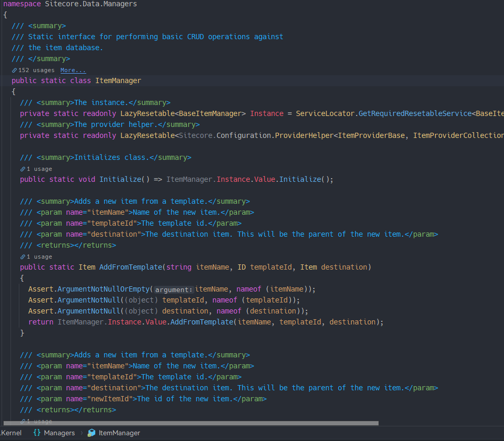Open the 1 usage lens above Initialize
Image resolution: width=504 pixels, height=441 pixels.
[x=39, y=169]
